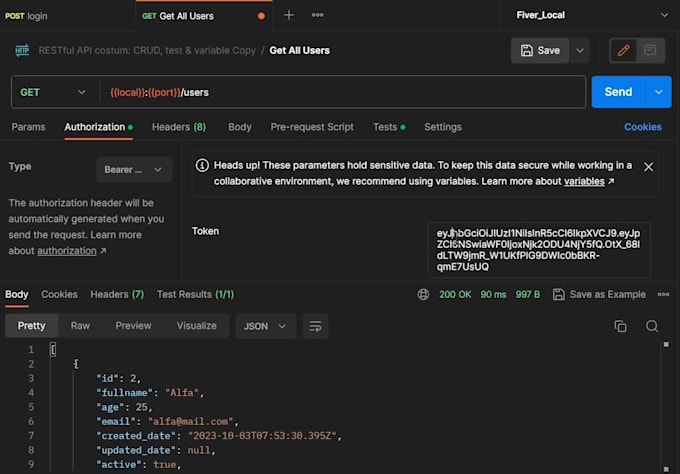Viewport: 680px width, 474px height.
Task: Switch to the Headers (8) request tab
Action: [x=178, y=127]
